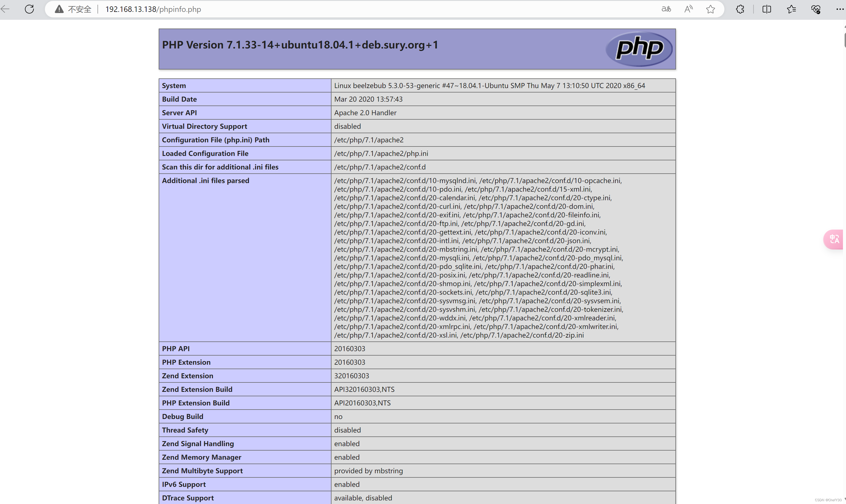Click Virtual Directory Support label

[x=204, y=126]
